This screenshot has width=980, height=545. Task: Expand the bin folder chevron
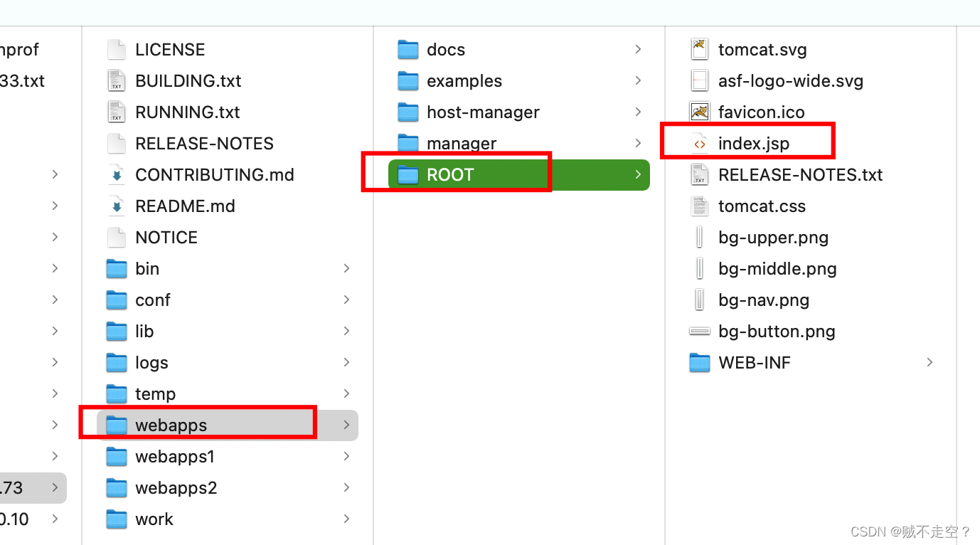[346, 268]
